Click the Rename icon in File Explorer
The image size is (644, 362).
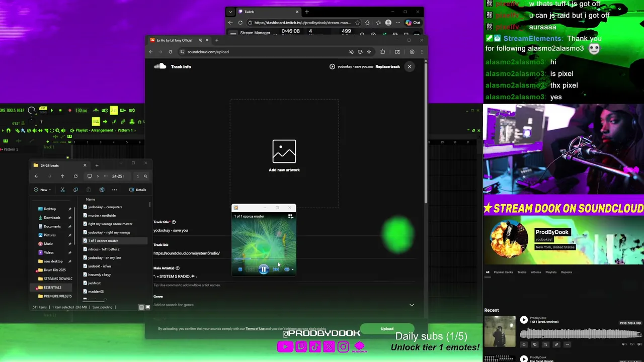[102, 190]
